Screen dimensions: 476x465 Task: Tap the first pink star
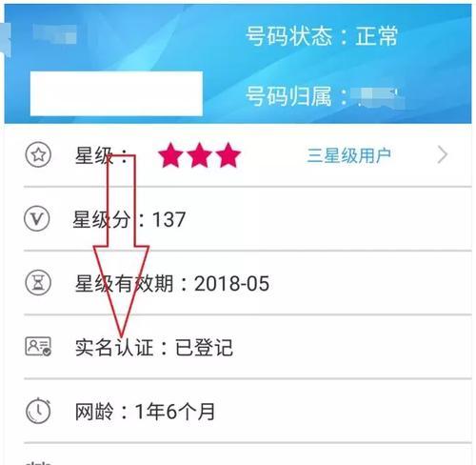click(170, 155)
